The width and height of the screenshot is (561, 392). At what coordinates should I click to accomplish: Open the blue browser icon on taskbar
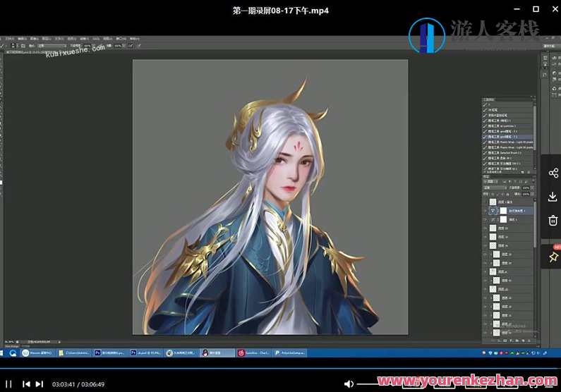pos(13,353)
